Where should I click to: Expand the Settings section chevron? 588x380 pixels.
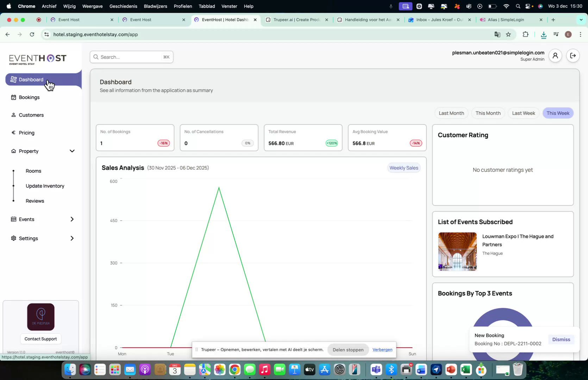tap(72, 238)
